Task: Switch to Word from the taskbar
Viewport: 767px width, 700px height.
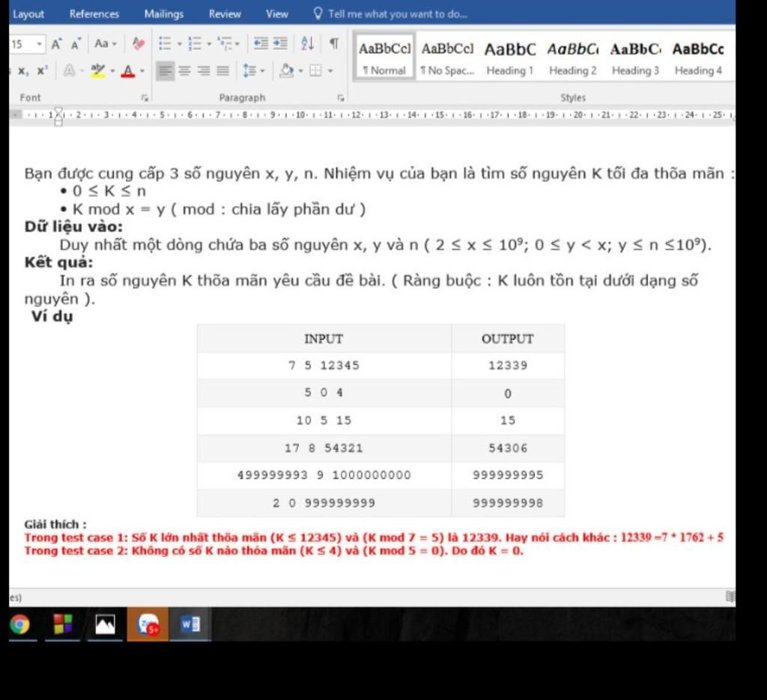Action: [x=190, y=624]
